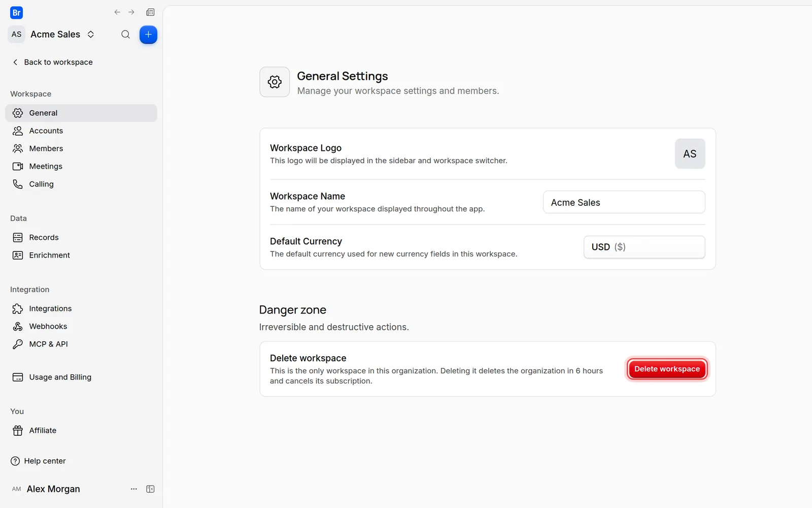
Task: Open Integrations page
Action: 81,308
